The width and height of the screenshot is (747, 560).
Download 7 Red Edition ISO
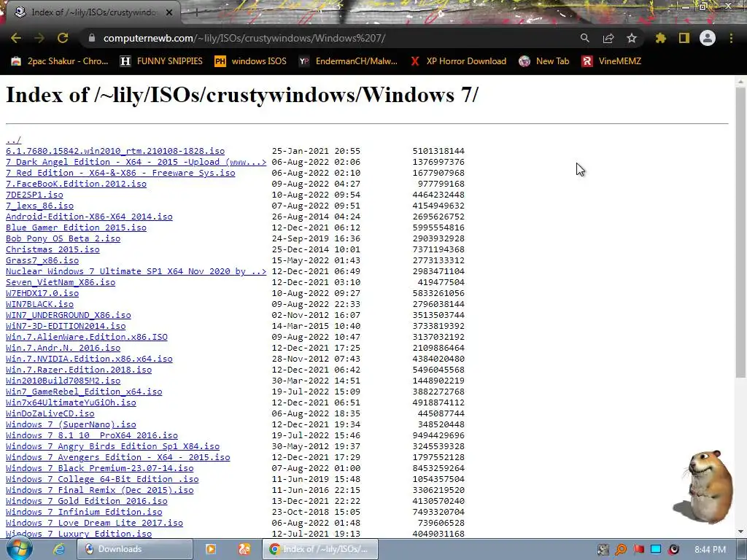(120, 173)
